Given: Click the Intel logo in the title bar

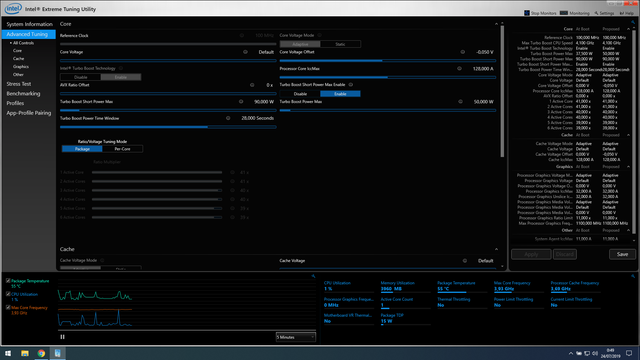Looking at the screenshot, I should coord(13,8).
